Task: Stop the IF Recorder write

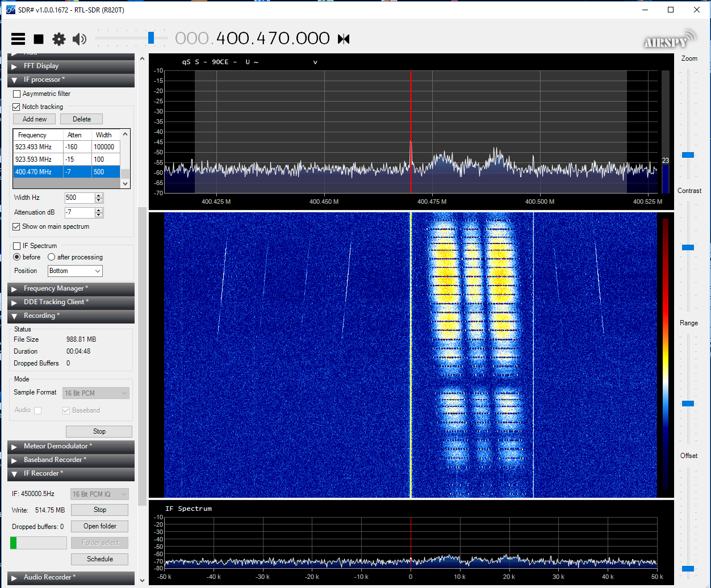Action: tap(100, 510)
